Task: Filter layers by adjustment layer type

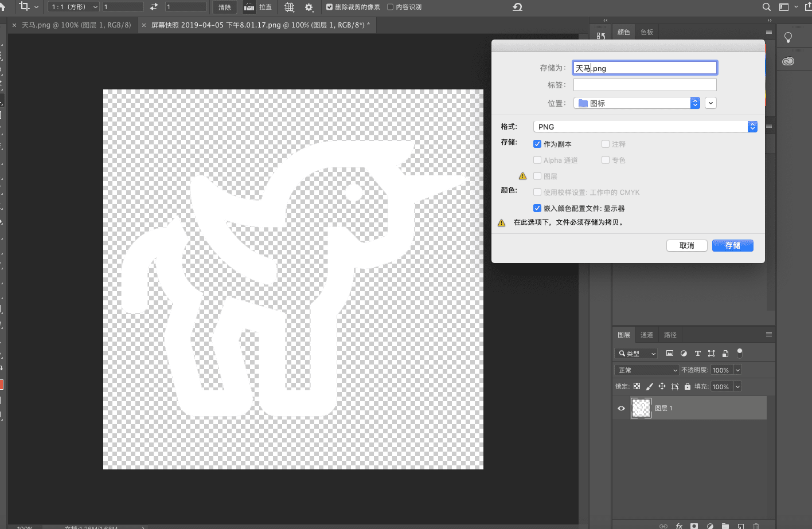Action: 684,353
